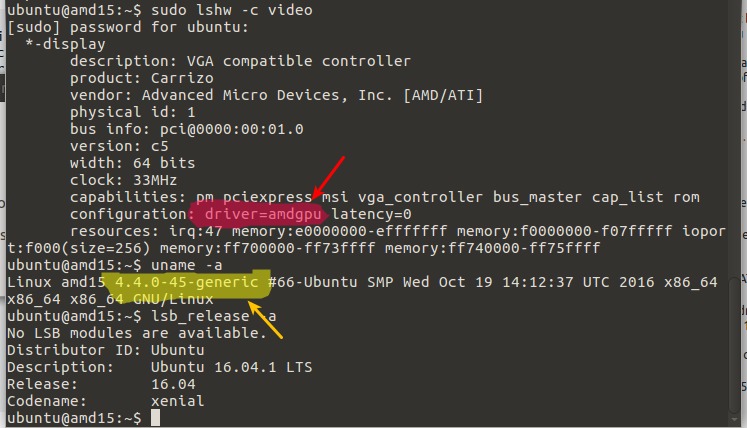Click the 'clock: 33MHz' line
Screen dimensions: 747x428
click(x=123, y=180)
